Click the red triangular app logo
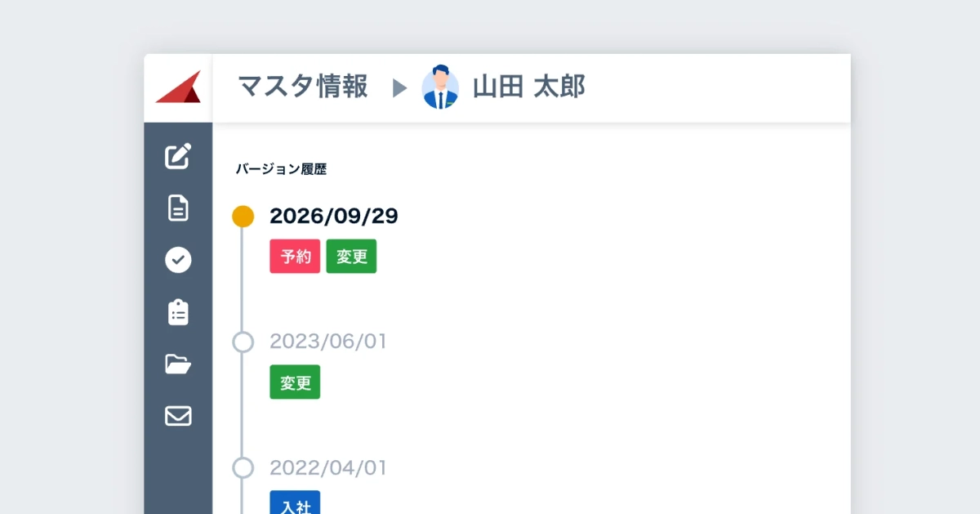Viewport: 980px width, 514px height. point(178,87)
